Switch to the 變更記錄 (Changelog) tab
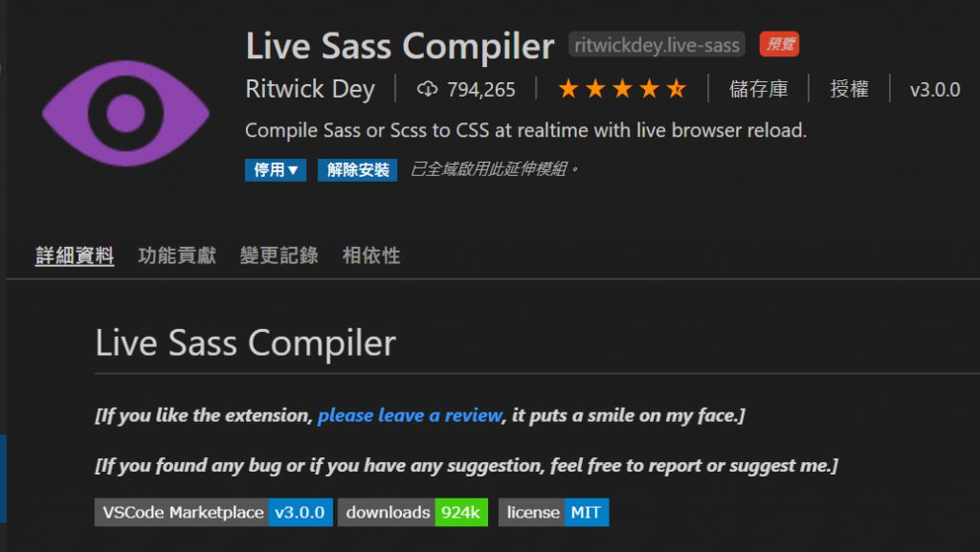 pos(279,255)
